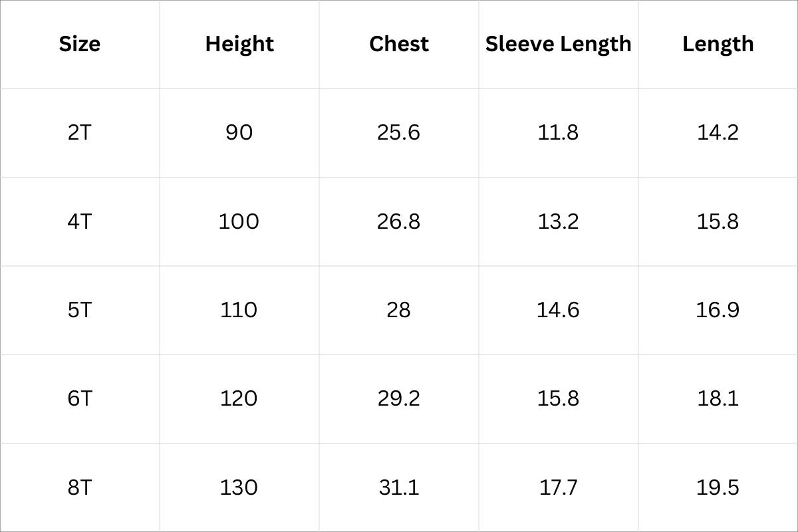The height and width of the screenshot is (532, 798).
Task: Select sleeve length value 17.7
Action: click(x=558, y=487)
